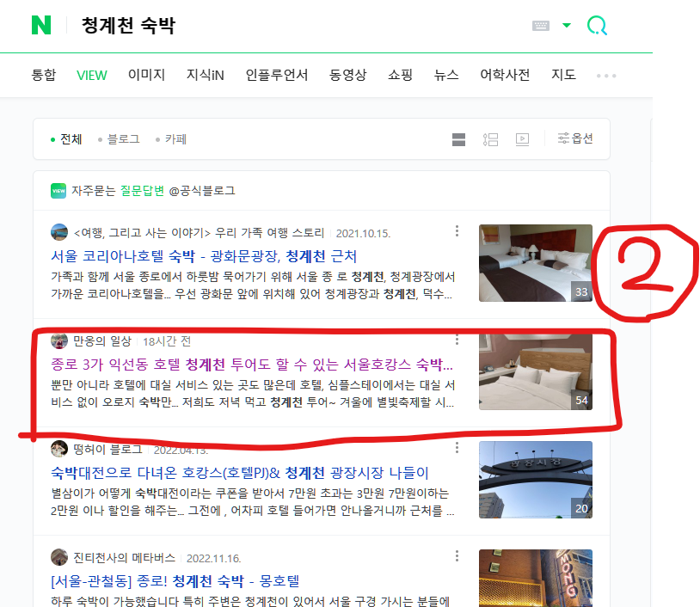This screenshot has width=700, height=607.
Task: Click 질문답변 in the Q&A header
Action: [143, 191]
